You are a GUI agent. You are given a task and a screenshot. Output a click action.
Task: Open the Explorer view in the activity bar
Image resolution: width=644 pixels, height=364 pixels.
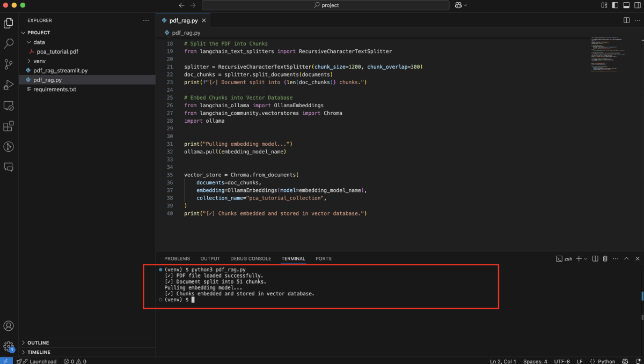coord(9,23)
